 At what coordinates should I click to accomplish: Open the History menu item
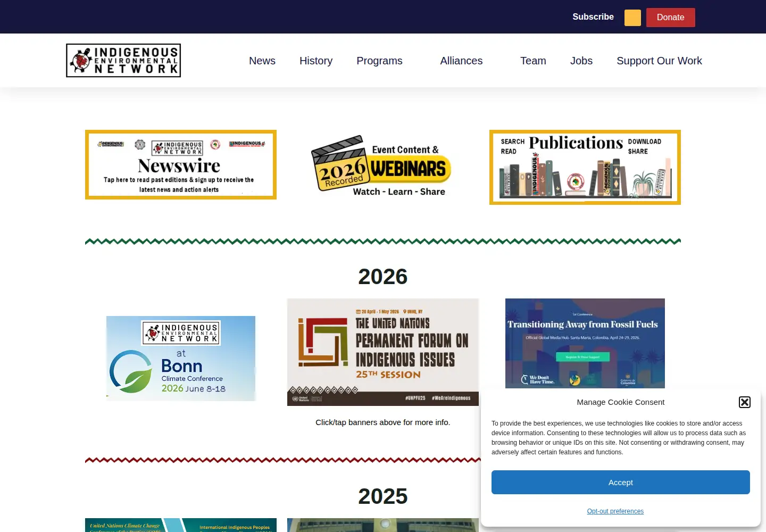coord(316,61)
